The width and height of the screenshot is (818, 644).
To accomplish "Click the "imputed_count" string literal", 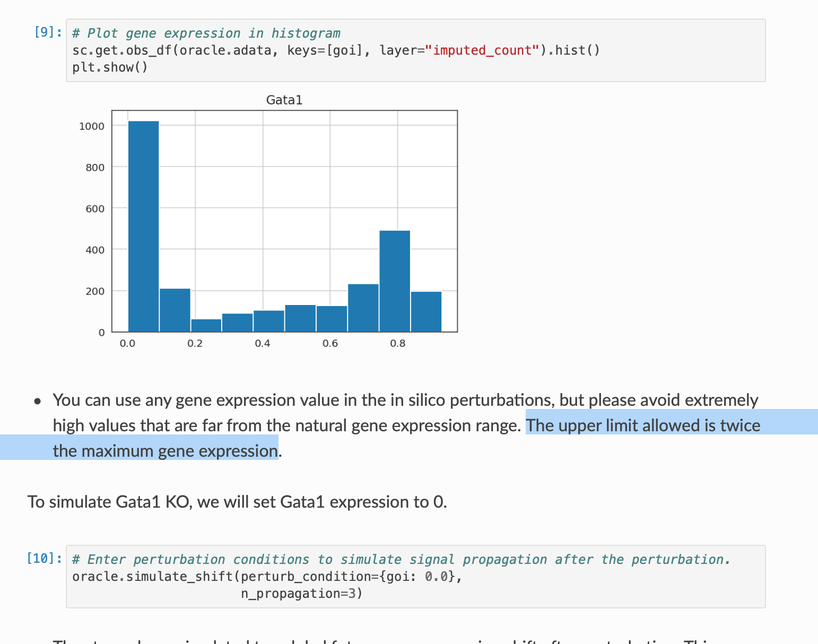I will point(483,50).
